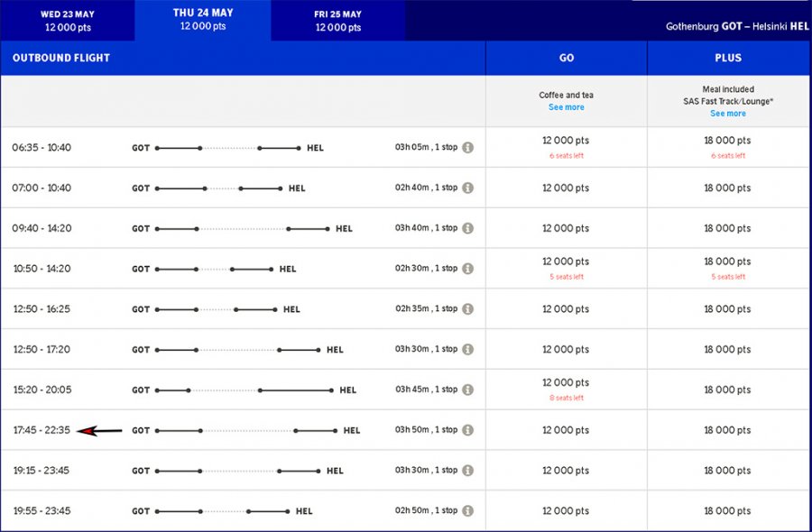The height and width of the screenshot is (532, 812).
Task: Open info icon for 15:20 - 20:05 flight
Action: coord(467,390)
